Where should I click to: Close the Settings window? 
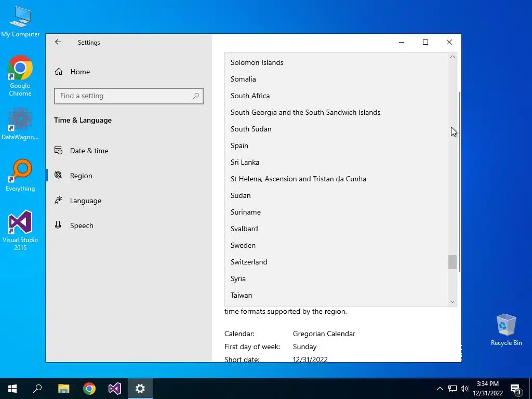tap(449, 42)
